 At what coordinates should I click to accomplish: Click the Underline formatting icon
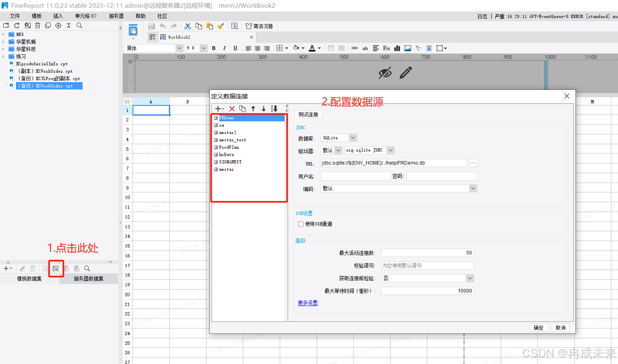[x=235, y=48]
